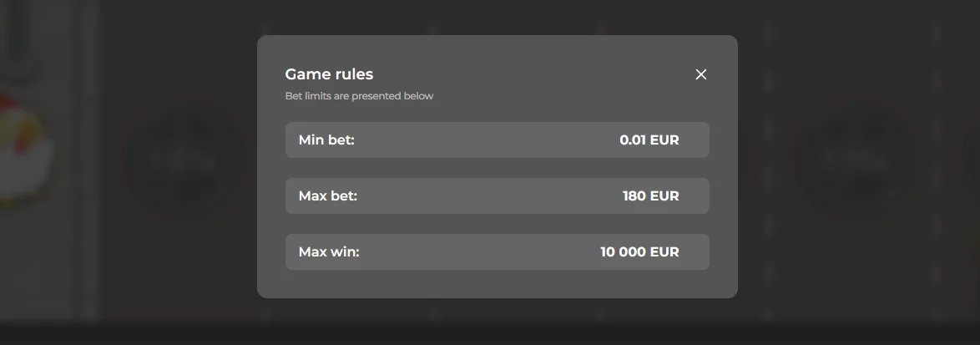980x345 pixels.
Task: Click the partially visible circle at far right edge
Action: (x=972, y=159)
